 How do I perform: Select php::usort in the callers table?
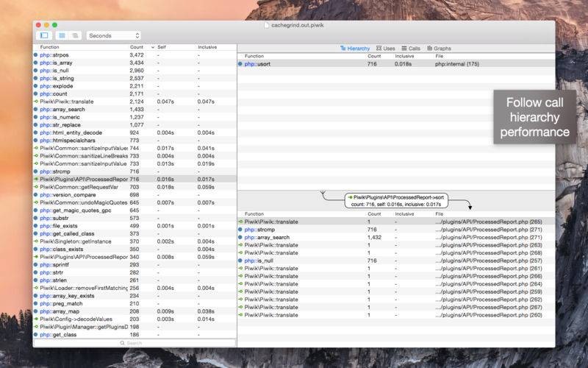coord(396,64)
